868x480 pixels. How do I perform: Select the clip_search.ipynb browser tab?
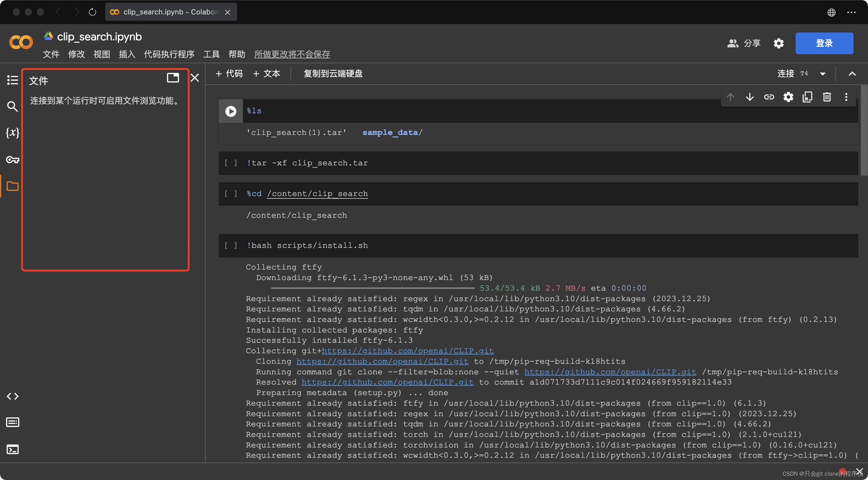pyautogui.click(x=171, y=12)
